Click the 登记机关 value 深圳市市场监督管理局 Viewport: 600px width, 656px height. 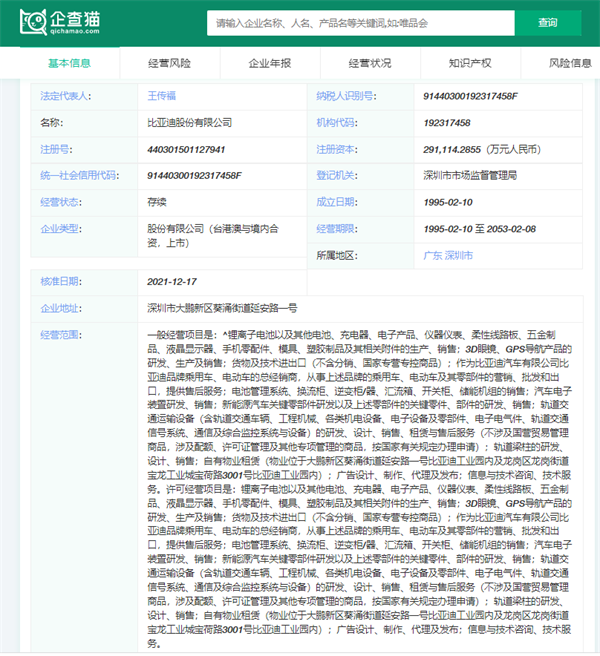click(470, 175)
